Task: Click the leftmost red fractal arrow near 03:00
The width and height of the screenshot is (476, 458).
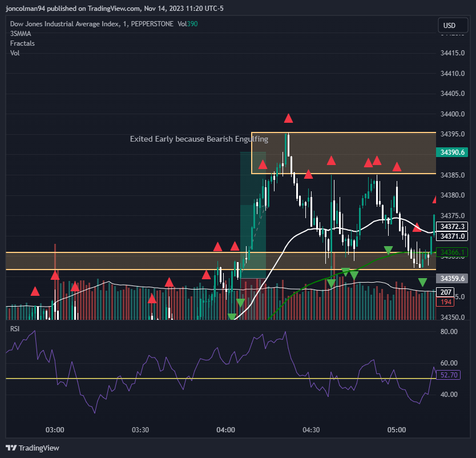Action: coord(35,291)
